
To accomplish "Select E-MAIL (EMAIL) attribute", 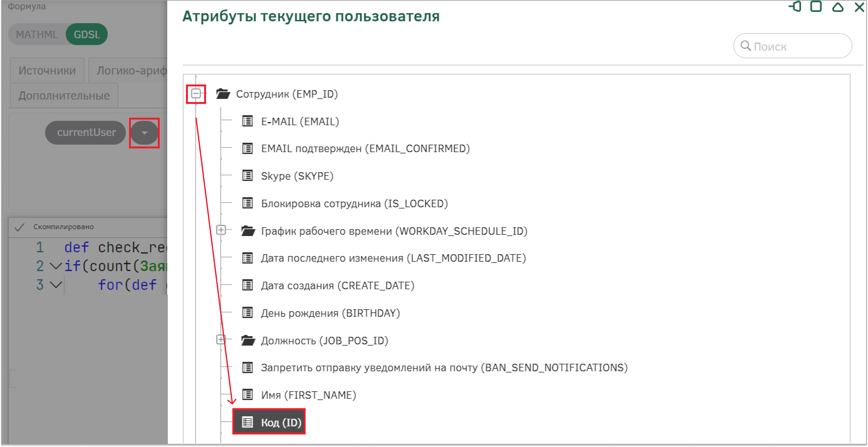I will pos(300,121).
